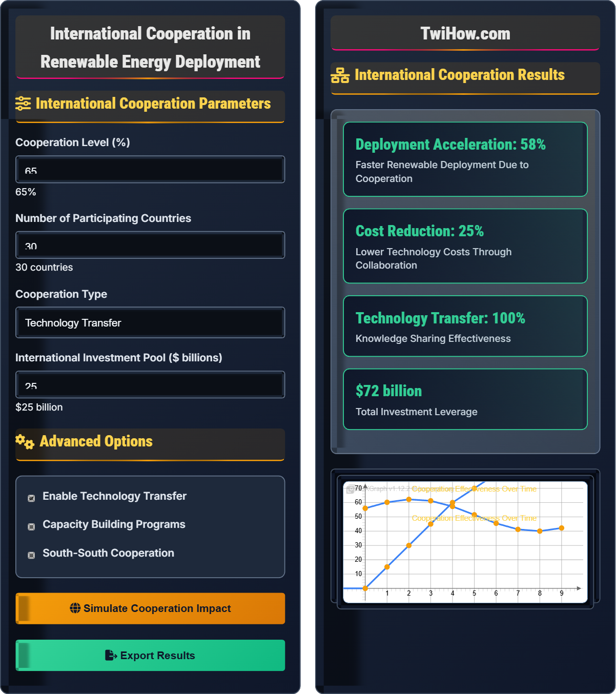Viewport: 616px width, 694px height.
Task: Select the Cost Reduction 25% result card
Action: pos(465,246)
